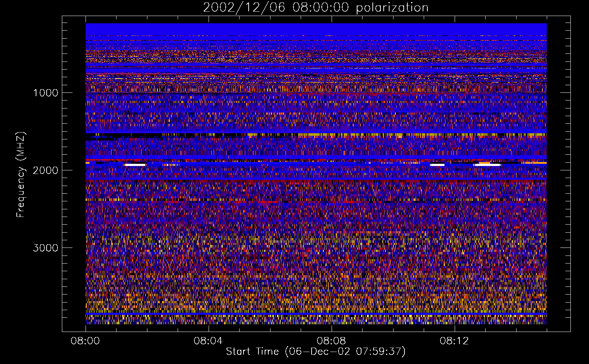Select the "2000" frequency tick label

pos(46,170)
